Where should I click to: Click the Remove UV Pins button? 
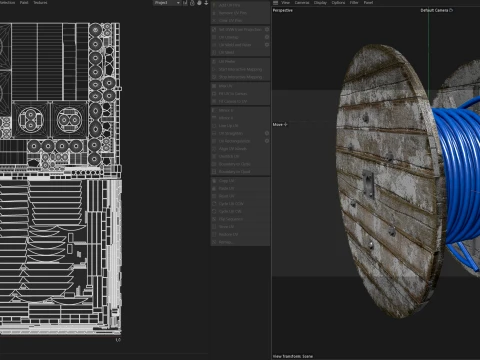coord(240,13)
